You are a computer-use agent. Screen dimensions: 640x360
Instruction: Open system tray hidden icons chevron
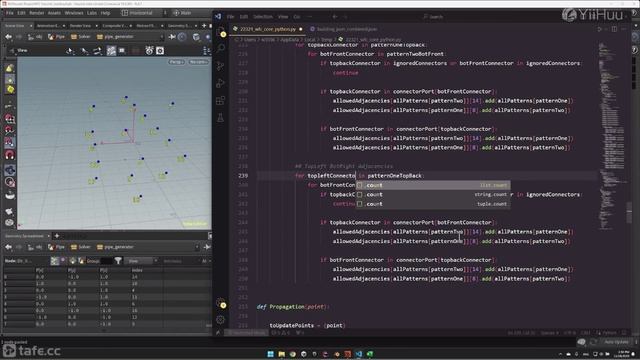pos(560,354)
